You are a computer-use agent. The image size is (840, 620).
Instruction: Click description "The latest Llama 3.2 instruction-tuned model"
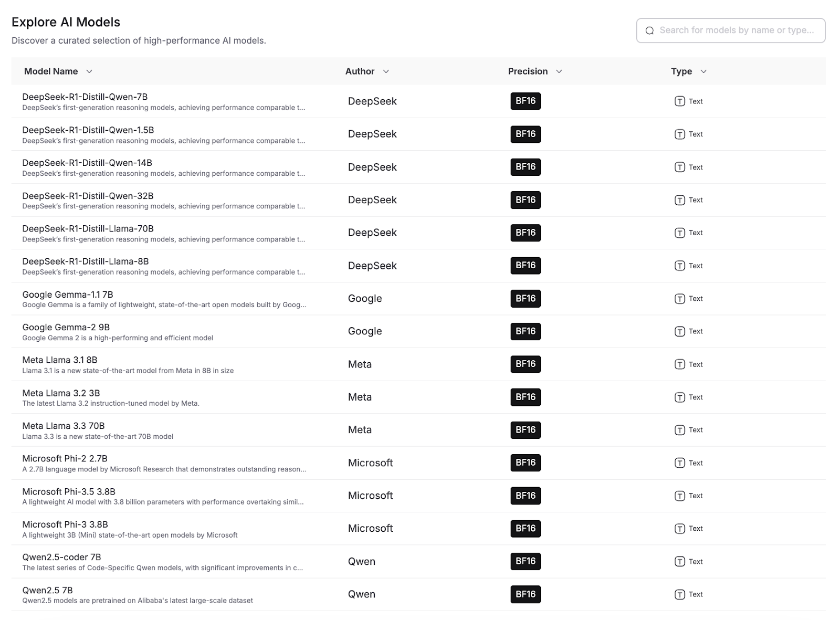coord(111,404)
